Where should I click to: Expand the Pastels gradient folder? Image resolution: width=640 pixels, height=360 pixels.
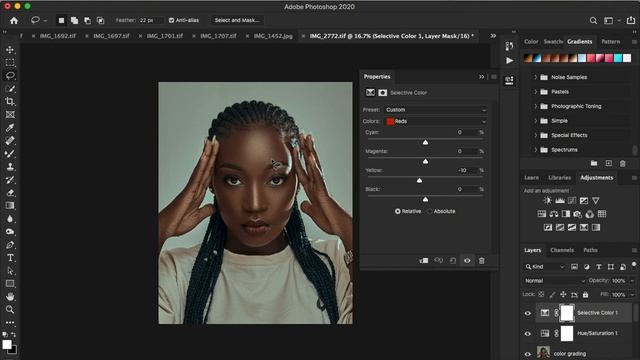536,92
